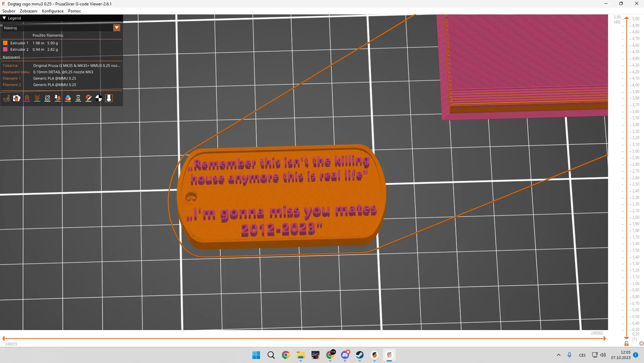Screen dimensions: 644x363
Task: Open the Pomoc menu
Action: [75, 11]
